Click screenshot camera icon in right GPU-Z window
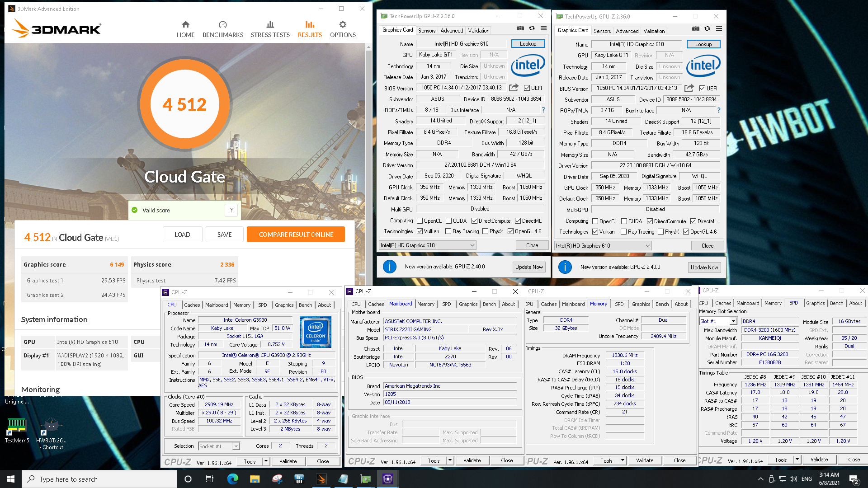This screenshot has width=868, height=488. 696,28
